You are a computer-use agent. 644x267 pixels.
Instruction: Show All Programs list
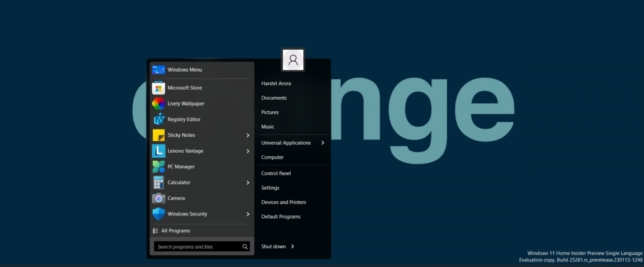click(175, 231)
